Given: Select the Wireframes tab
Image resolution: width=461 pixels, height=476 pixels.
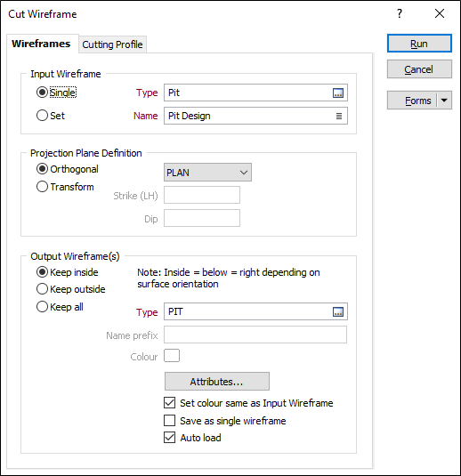Looking at the screenshot, I should coord(41,44).
